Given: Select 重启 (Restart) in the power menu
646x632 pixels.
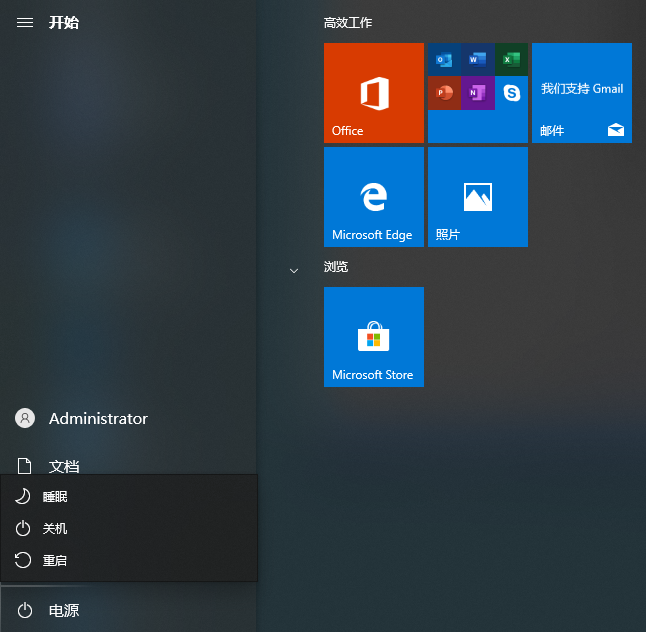Looking at the screenshot, I should (x=55, y=561).
